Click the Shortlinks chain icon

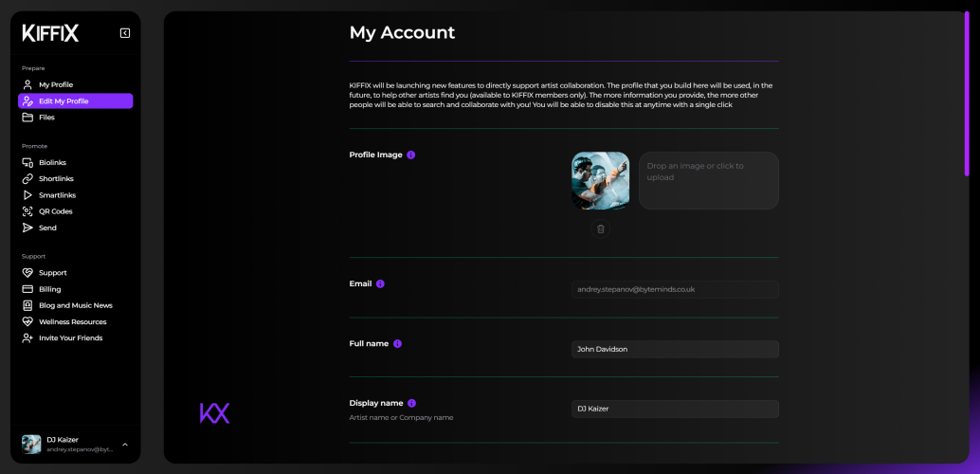coord(27,179)
